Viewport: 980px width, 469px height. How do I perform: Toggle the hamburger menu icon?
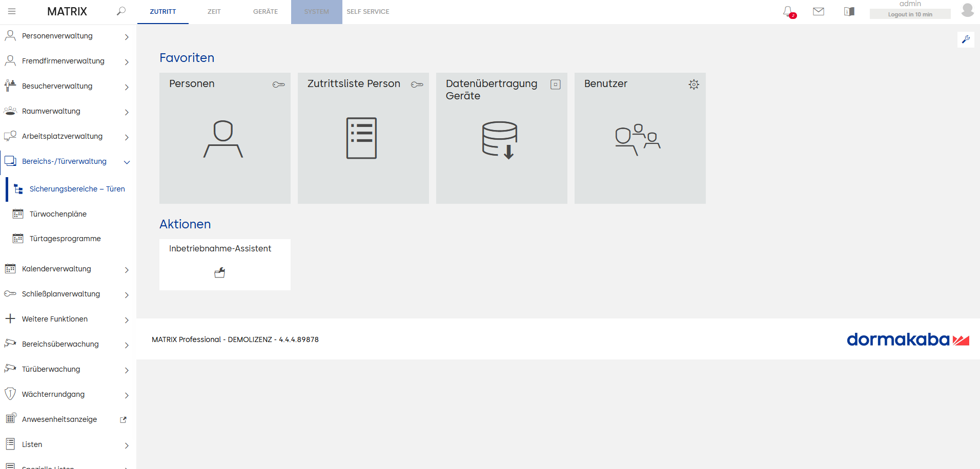12,11
